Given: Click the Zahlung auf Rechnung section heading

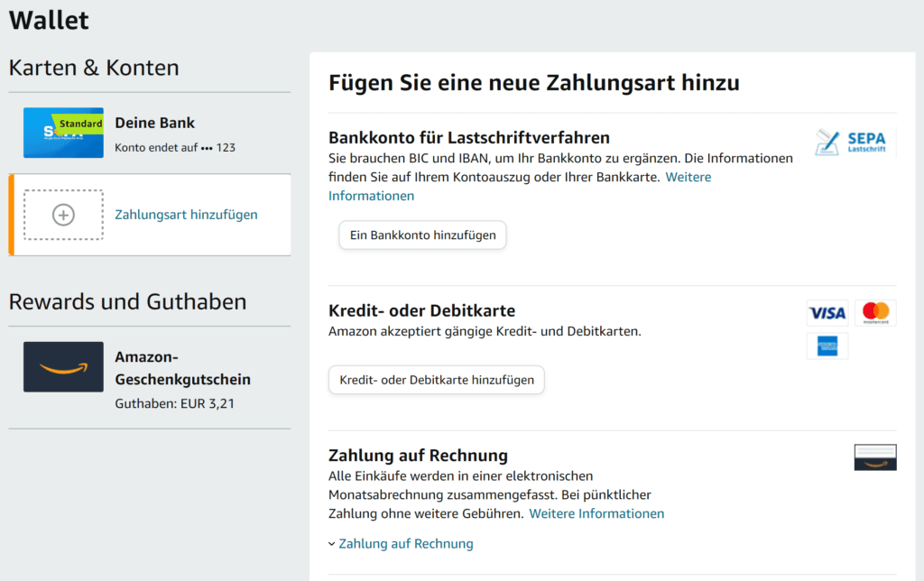Looking at the screenshot, I should 418,456.
